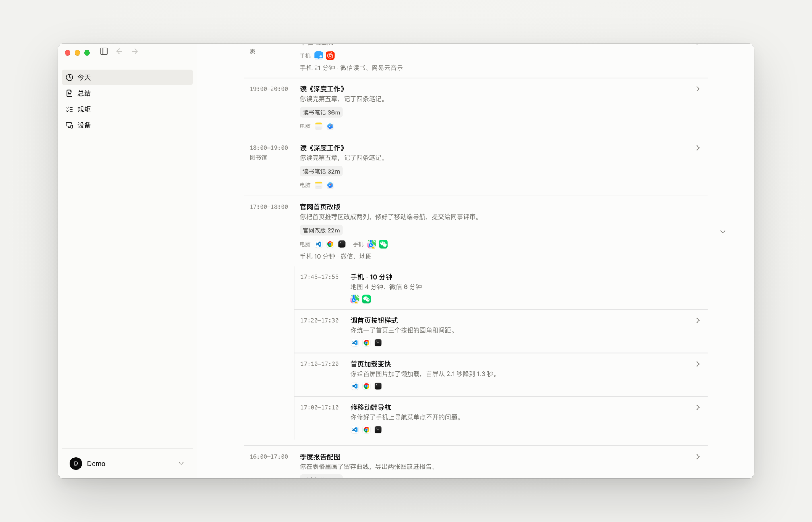Click the 读书笔记 32m tag
This screenshot has width=812, height=522.
tap(321, 171)
